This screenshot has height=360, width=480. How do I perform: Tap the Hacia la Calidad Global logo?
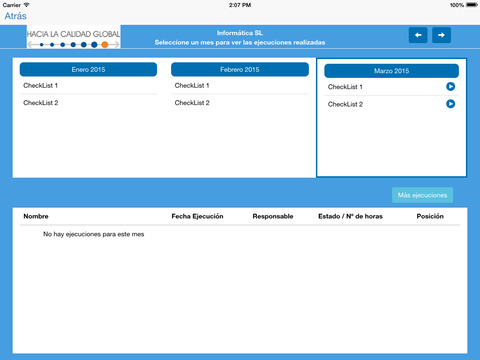(x=73, y=37)
